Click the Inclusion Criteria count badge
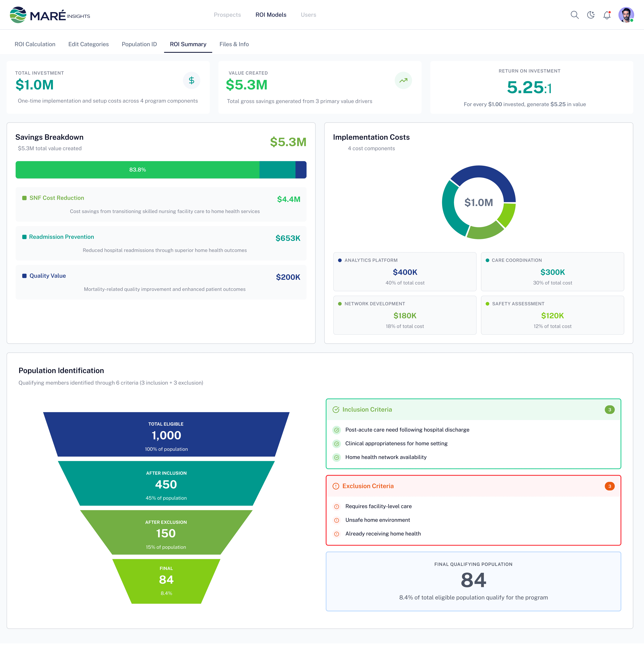The image size is (644, 672). [x=609, y=410]
